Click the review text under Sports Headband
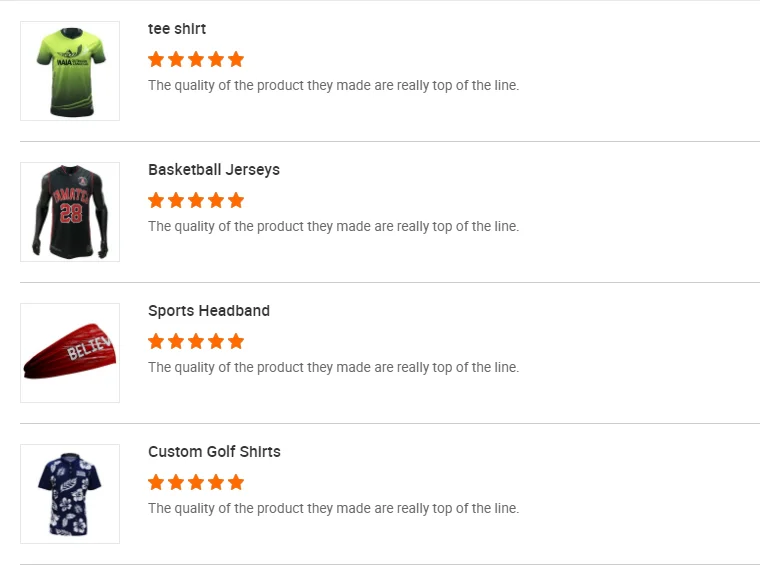 (x=333, y=368)
